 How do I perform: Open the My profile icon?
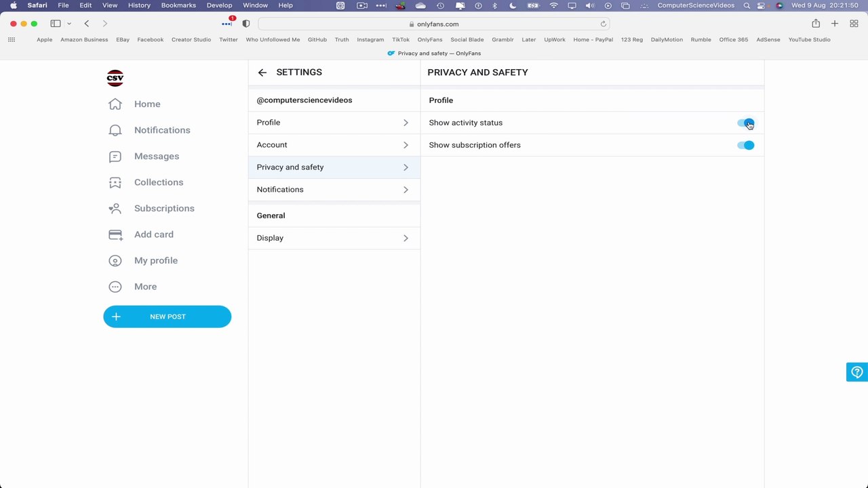115,261
